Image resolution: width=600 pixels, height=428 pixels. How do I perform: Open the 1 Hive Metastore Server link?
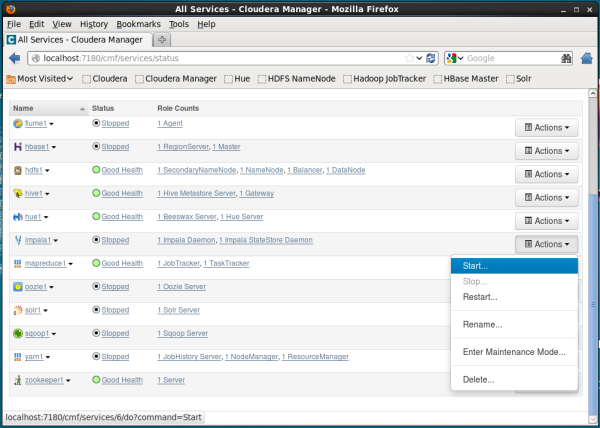point(196,194)
